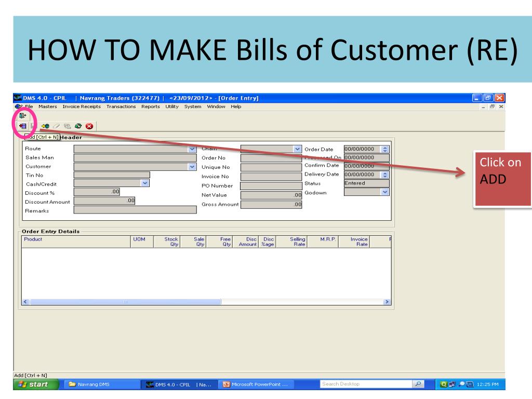Click the Status field showing Entered
Viewport: 532px width, 399px height.
(x=366, y=183)
